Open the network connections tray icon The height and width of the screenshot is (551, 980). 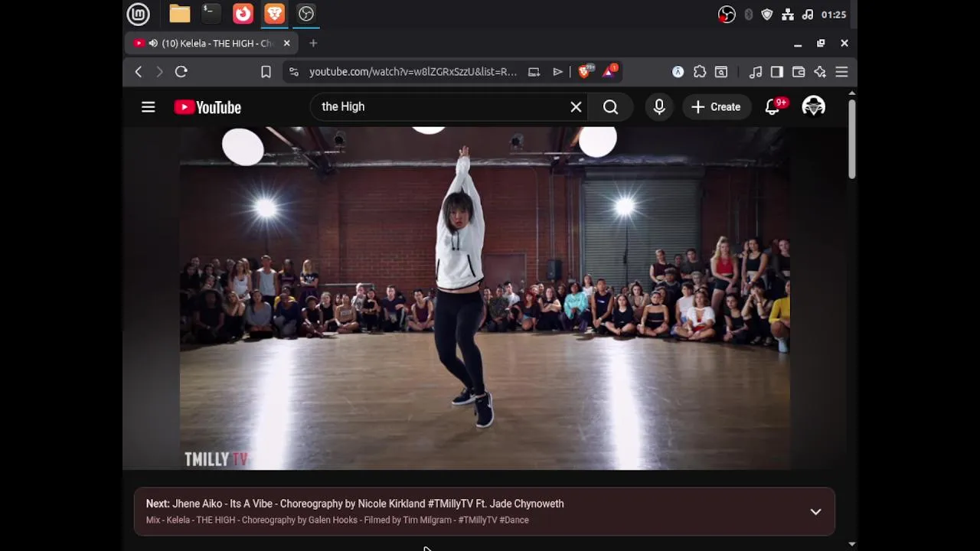[x=788, y=15]
